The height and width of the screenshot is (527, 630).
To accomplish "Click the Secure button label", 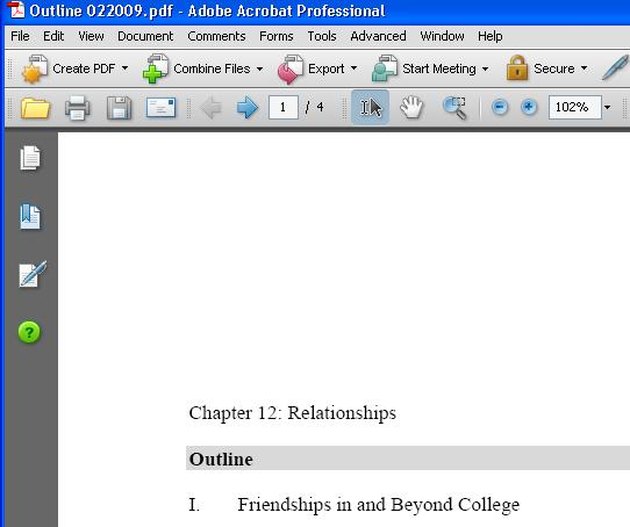I will (x=554, y=69).
